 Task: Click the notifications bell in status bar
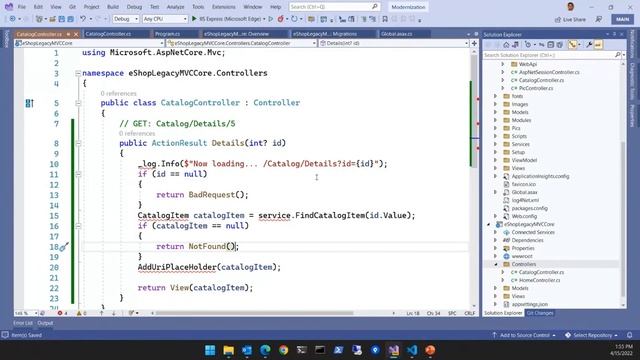(629, 335)
